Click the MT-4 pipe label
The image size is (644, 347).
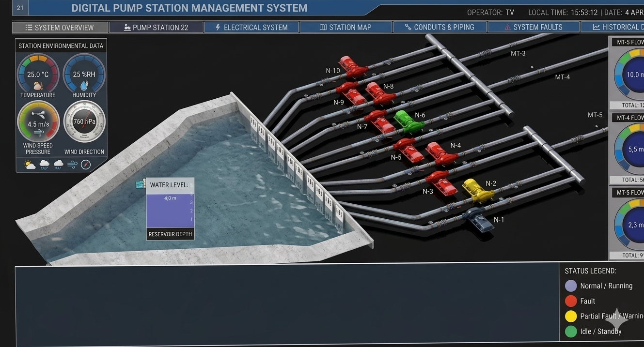pyautogui.click(x=562, y=77)
